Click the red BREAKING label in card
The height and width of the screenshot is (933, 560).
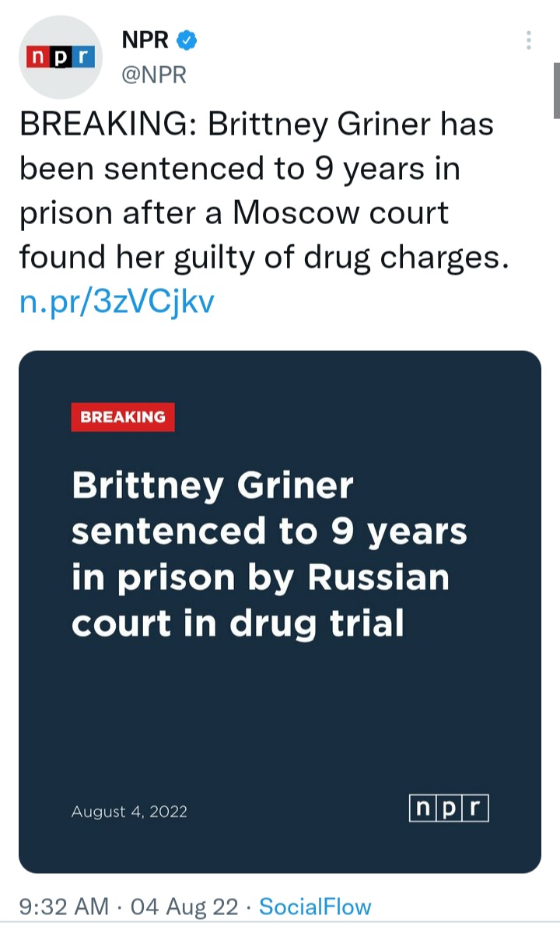coord(123,417)
